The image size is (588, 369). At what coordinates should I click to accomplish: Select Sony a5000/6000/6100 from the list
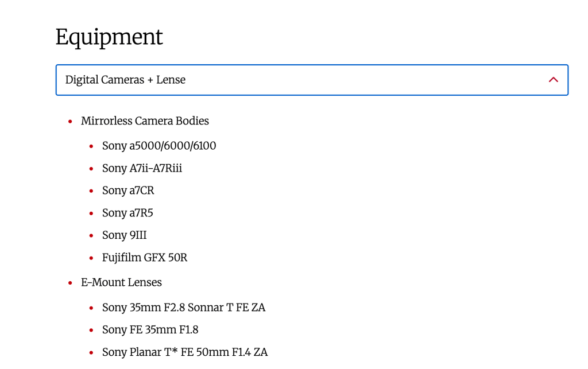pyautogui.click(x=159, y=146)
